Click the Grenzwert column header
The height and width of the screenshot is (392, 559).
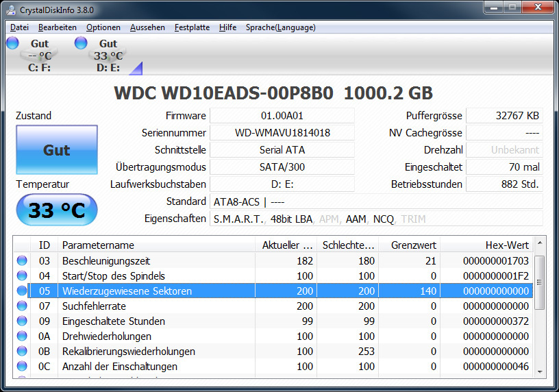[409, 245]
